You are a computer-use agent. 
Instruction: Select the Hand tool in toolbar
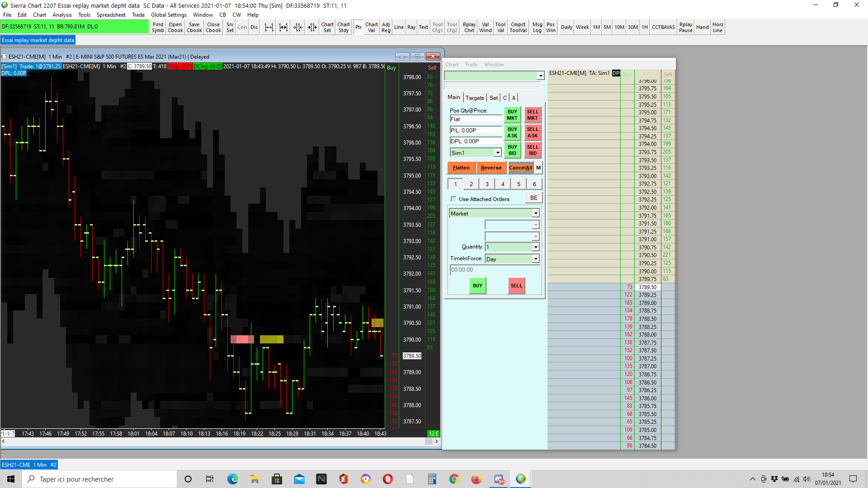(x=702, y=27)
